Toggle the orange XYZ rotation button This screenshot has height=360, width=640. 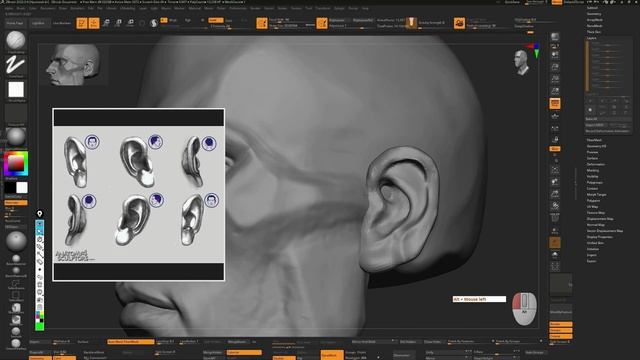point(555,149)
